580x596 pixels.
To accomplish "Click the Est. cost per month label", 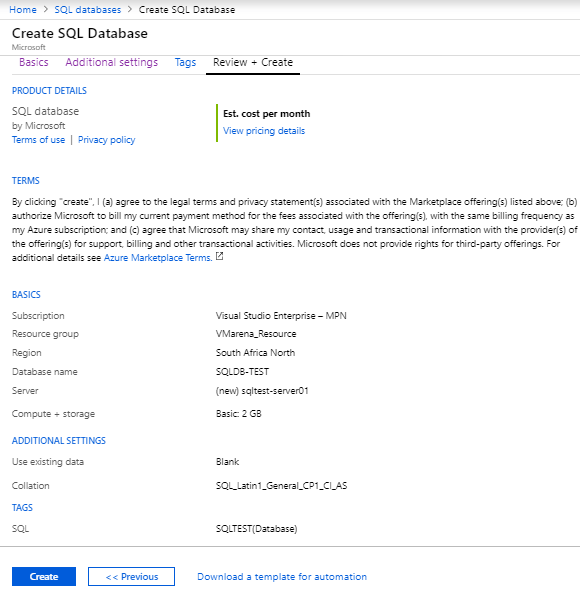I will (x=266, y=114).
